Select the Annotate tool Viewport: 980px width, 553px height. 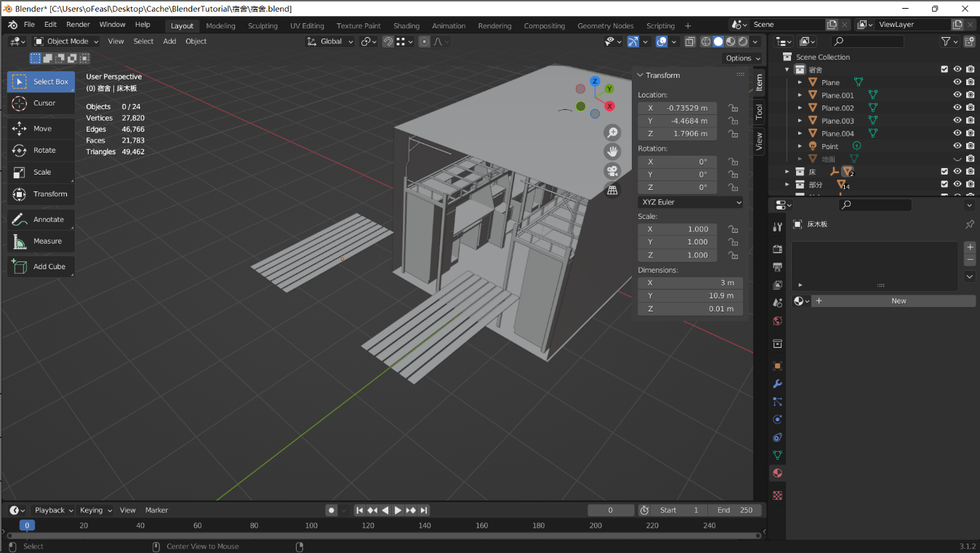[x=41, y=220]
